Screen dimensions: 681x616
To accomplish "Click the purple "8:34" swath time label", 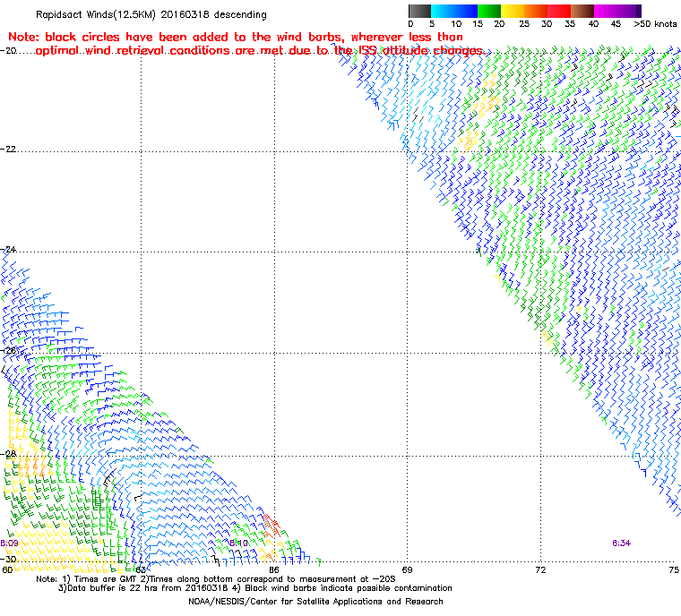I will (x=621, y=543).
